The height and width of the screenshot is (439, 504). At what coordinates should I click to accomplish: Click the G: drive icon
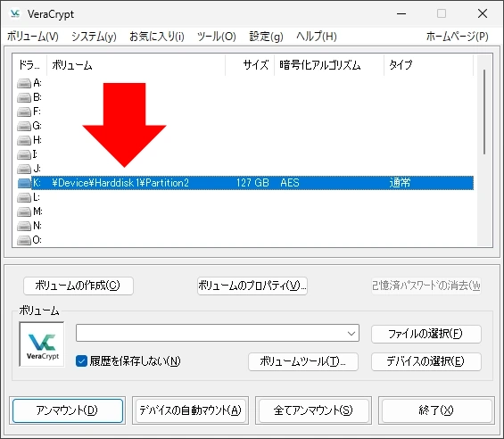[24, 126]
